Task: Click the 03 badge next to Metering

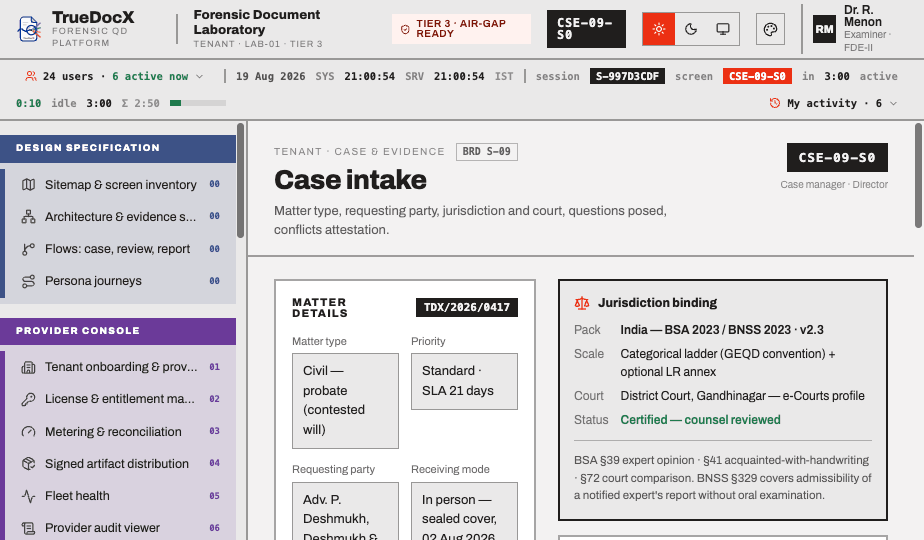Action: coord(214,431)
